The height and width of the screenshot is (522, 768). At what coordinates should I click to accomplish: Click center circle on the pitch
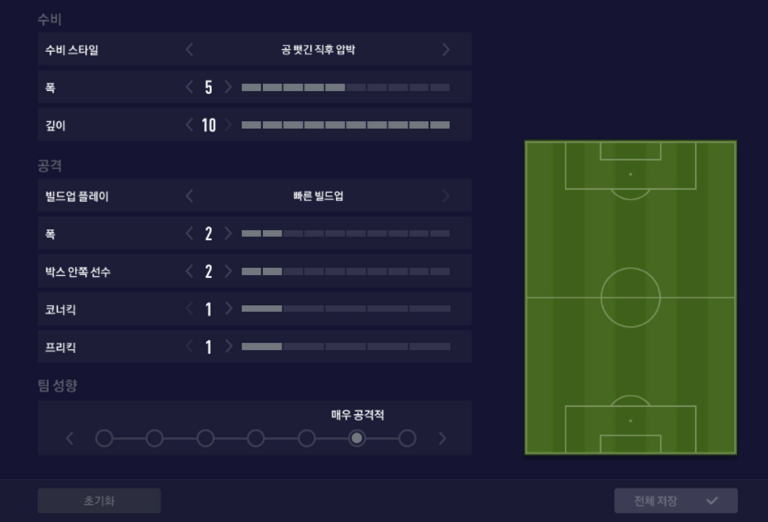point(630,297)
